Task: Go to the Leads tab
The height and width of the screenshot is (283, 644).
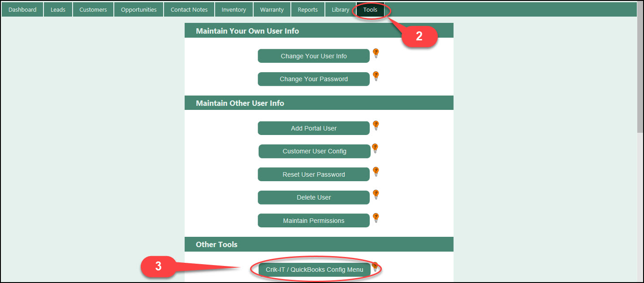Action: pos(58,9)
